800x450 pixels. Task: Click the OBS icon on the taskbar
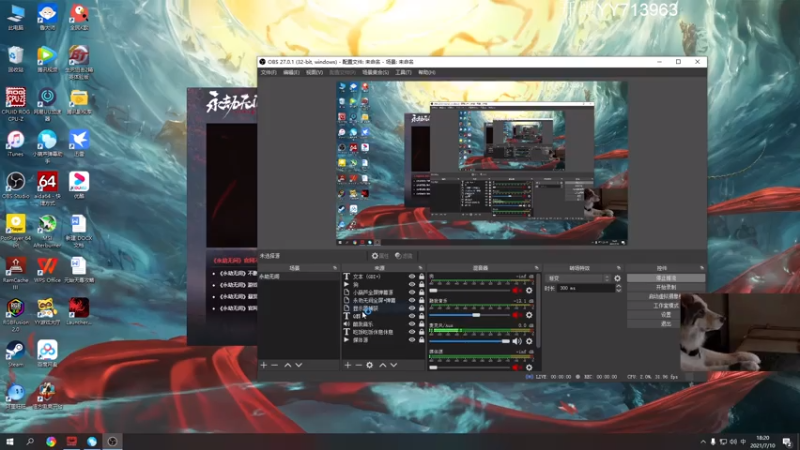click(x=112, y=441)
